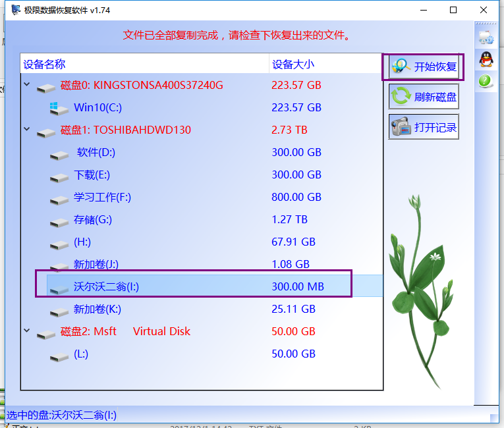Viewport: 504px width, 428px height.
Task: Click the drive icon next to (L:)
Action: pyautogui.click(x=59, y=357)
